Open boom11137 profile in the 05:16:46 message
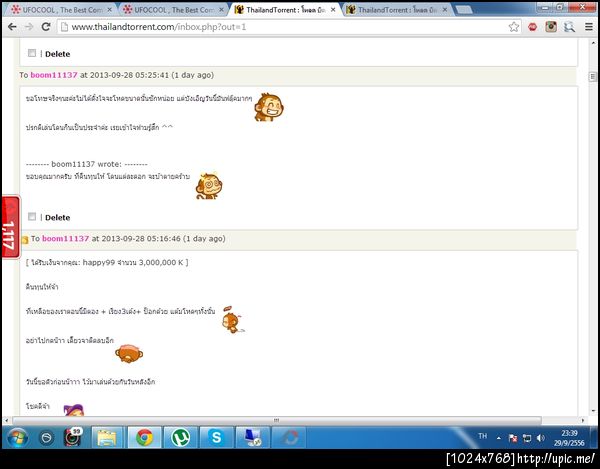 [x=65, y=238]
